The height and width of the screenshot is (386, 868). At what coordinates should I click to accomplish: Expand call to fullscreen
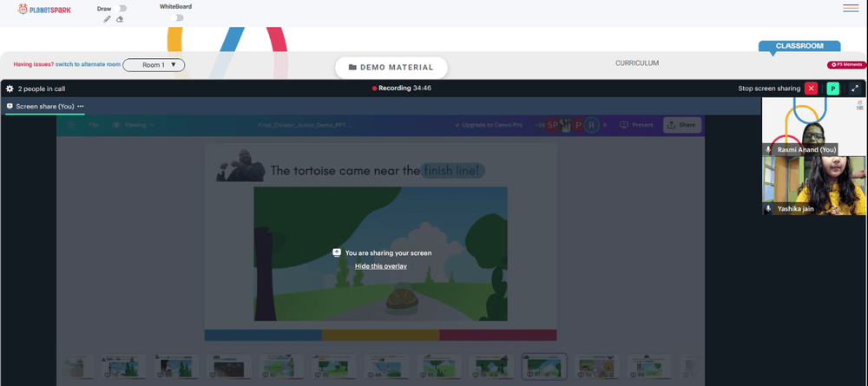point(855,88)
